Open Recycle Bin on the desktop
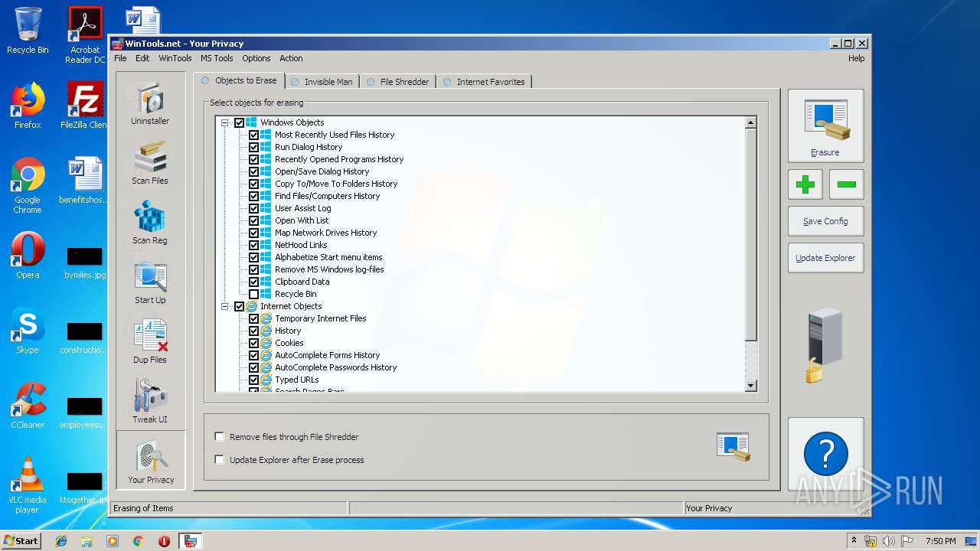The height and width of the screenshot is (551, 980). tap(28, 31)
